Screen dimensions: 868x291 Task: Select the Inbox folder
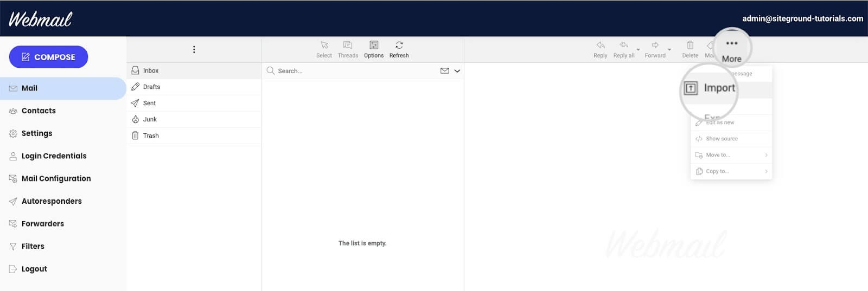[194, 70]
